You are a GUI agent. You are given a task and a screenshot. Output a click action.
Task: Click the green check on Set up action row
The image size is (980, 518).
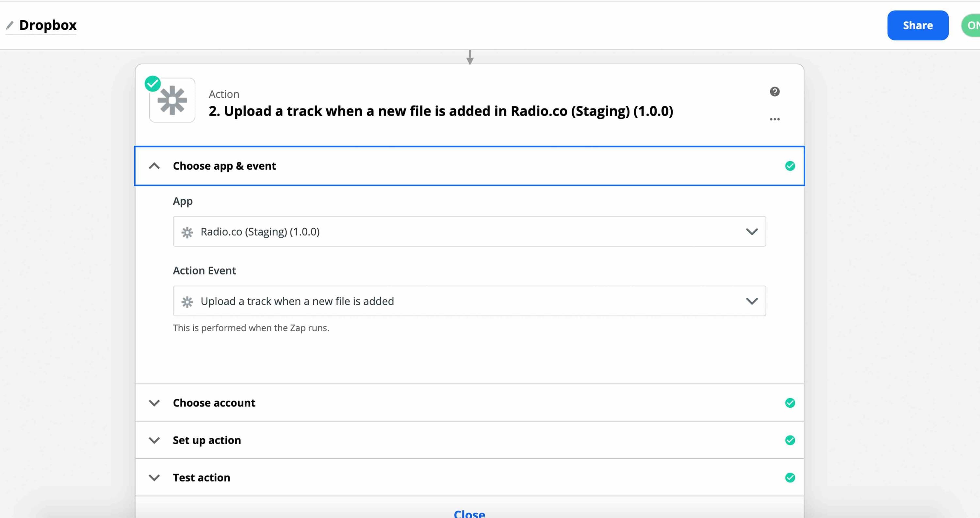pyautogui.click(x=790, y=440)
